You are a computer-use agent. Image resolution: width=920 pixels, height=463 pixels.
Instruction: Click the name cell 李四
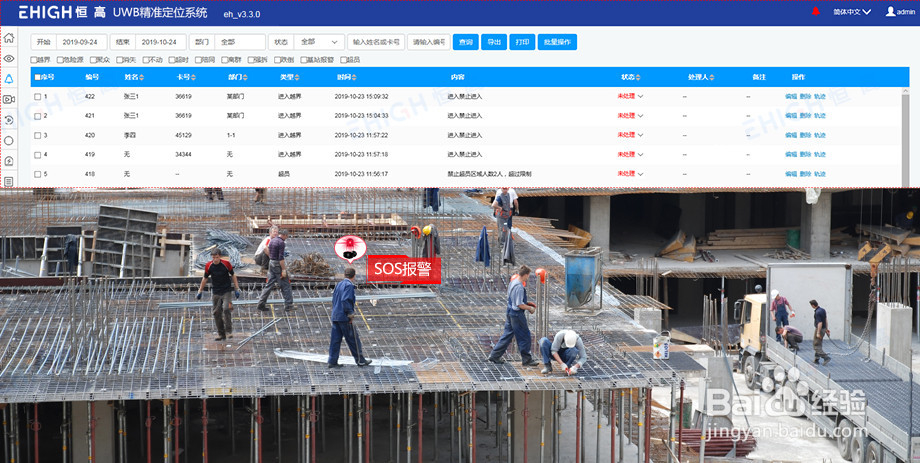coord(129,135)
